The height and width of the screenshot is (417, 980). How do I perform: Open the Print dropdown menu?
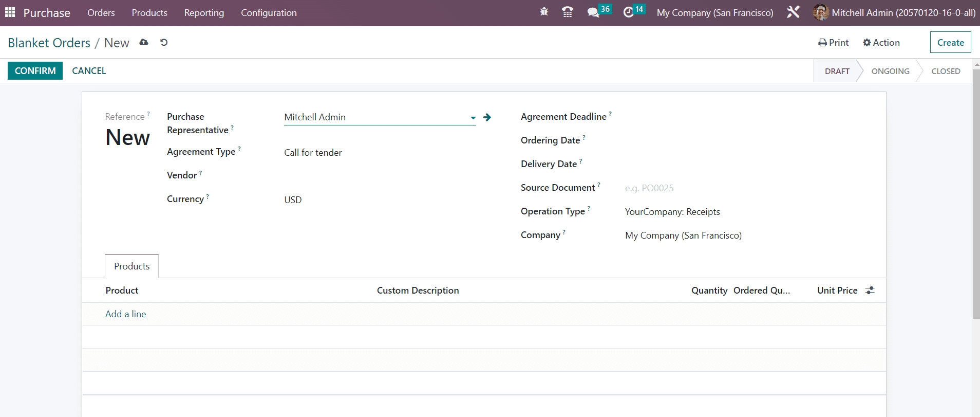[833, 43]
